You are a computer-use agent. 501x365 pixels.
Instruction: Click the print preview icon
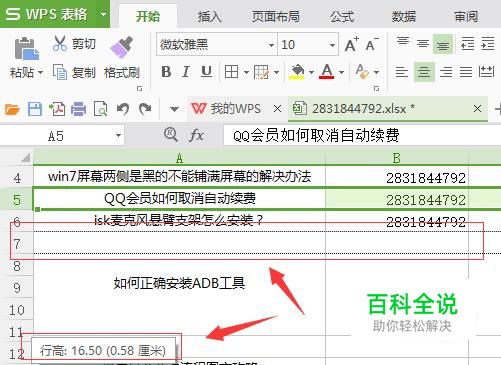click(x=101, y=109)
